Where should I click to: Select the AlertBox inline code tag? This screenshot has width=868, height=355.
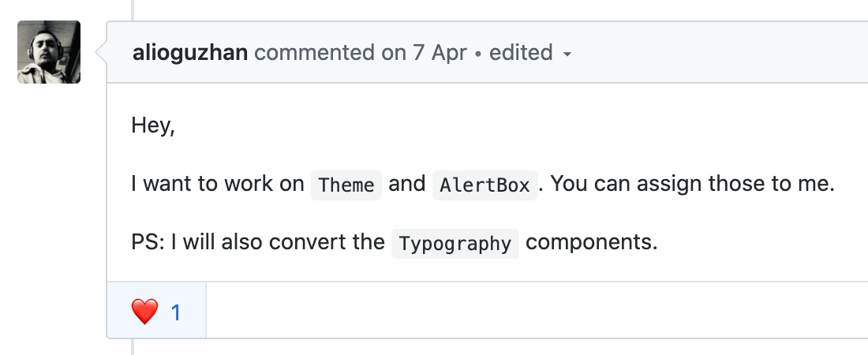[x=485, y=185]
